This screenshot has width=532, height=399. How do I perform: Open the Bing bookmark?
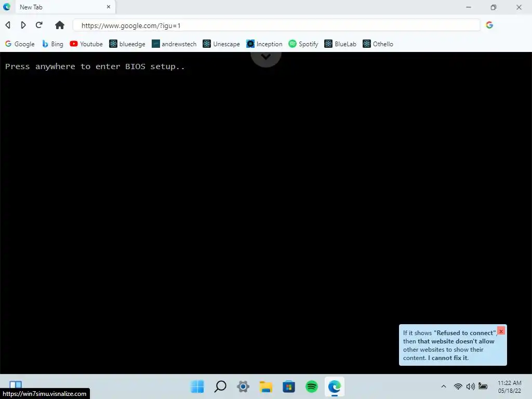pos(52,44)
